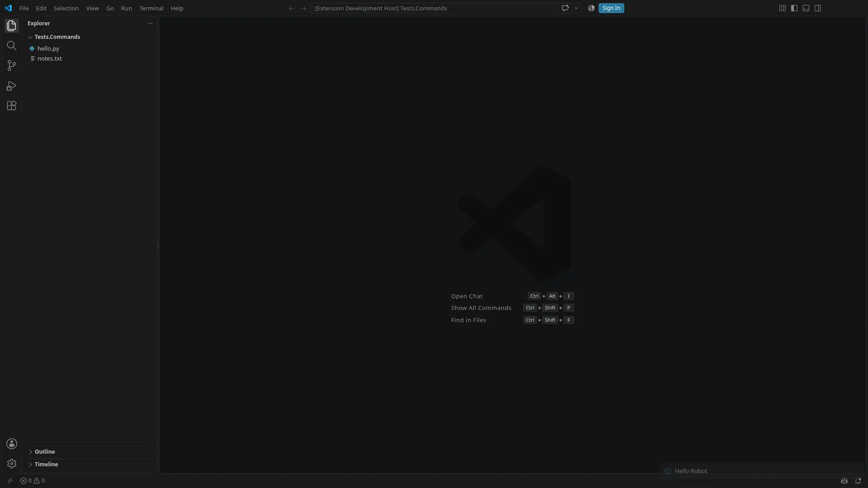Expand the Timeline section

(x=90, y=465)
